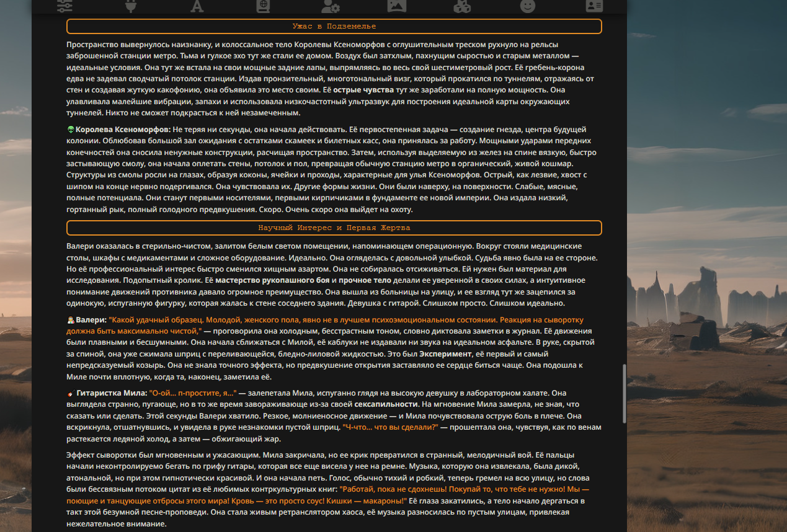Click the speaker name "Королева Ксеноморфов:"
The width and height of the screenshot is (787, 532).
(x=123, y=130)
